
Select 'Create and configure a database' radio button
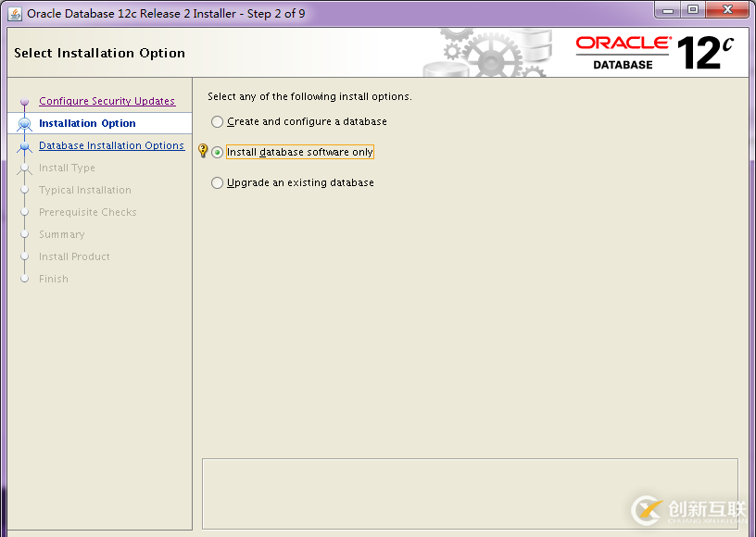coord(218,122)
